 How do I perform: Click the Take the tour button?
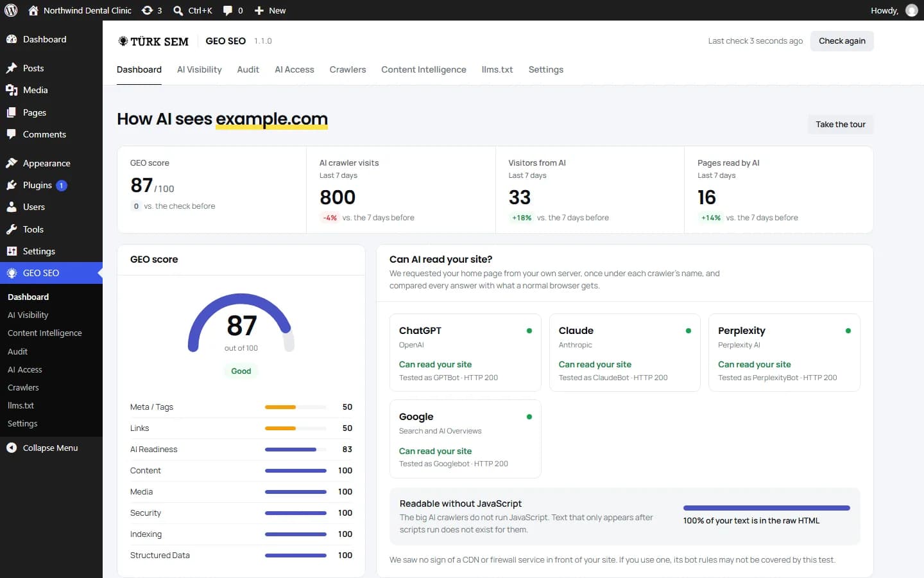[841, 125]
